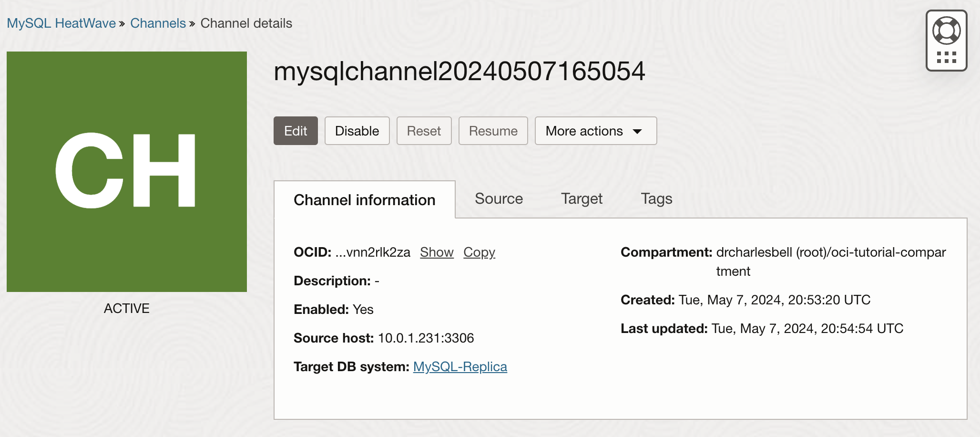
Task: Navigate to MySQL HeatWave breadcrumb
Action: pos(61,23)
